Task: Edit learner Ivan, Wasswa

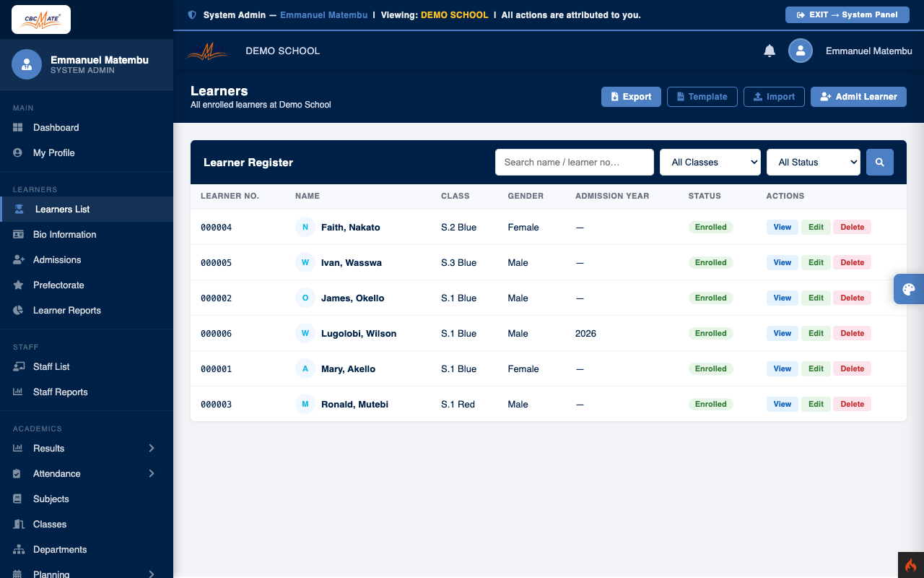Action: tap(816, 262)
